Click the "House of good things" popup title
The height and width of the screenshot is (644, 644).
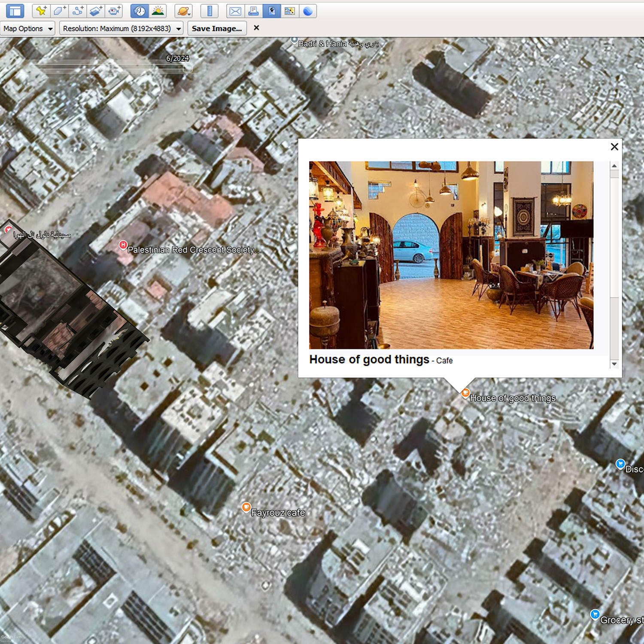point(369,359)
